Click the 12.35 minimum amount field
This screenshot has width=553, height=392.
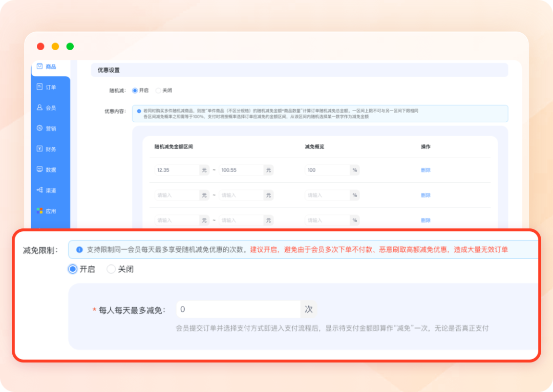pos(177,170)
